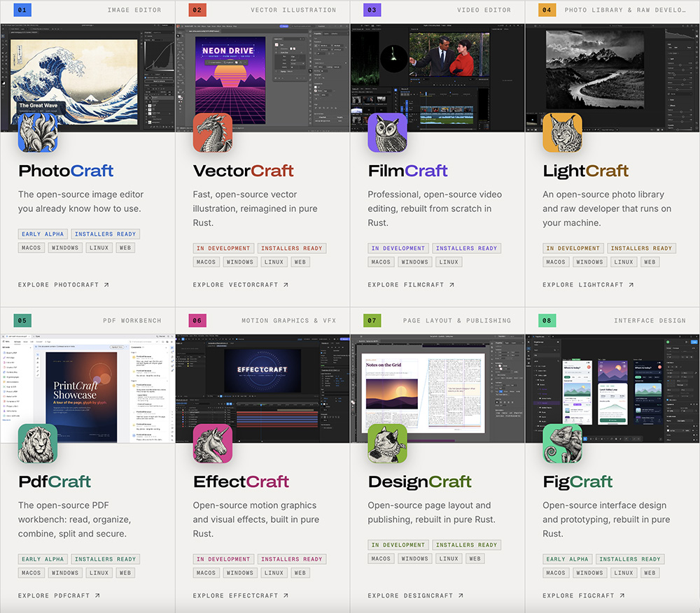Image resolution: width=700 pixels, height=613 pixels.
Task: Open the Explore VectorCraft link
Action: pyautogui.click(x=241, y=285)
